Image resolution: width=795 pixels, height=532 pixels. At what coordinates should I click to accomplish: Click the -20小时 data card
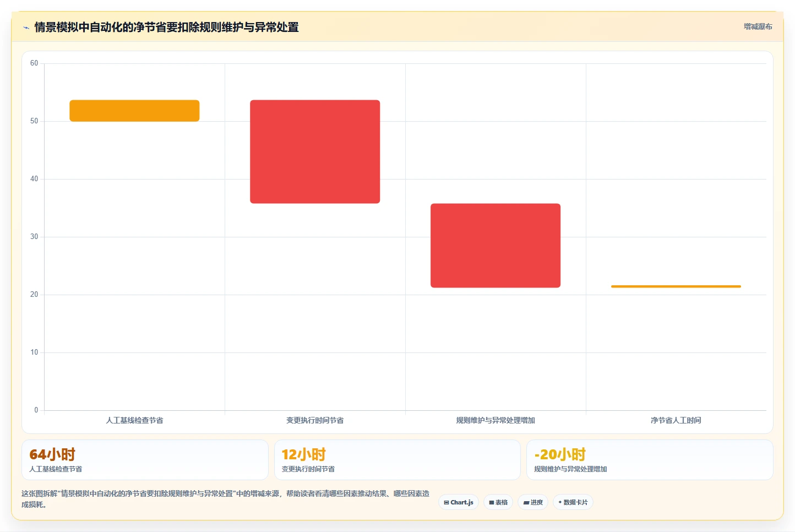[x=650, y=460]
